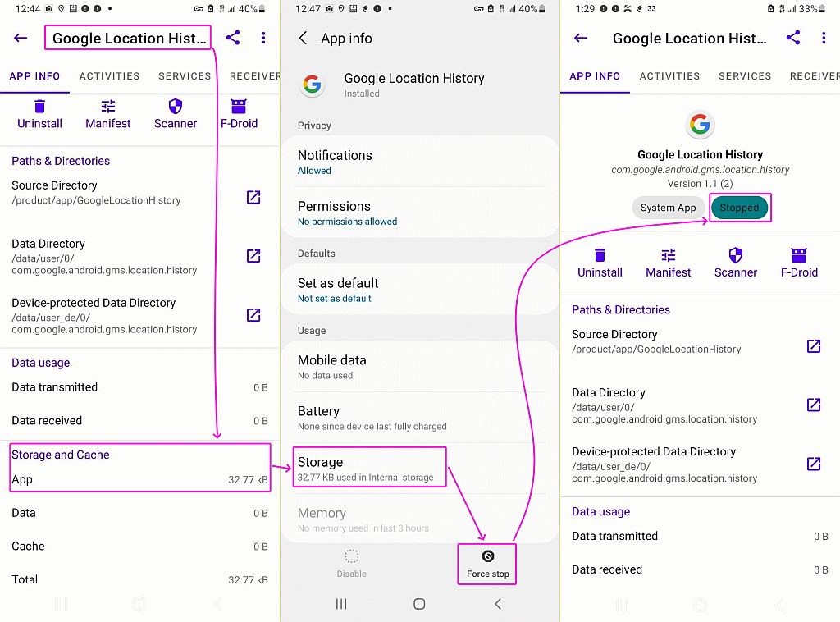The height and width of the screenshot is (622, 840).
Task: Tap Data transmitted row in left panel
Action: [139, 387]
